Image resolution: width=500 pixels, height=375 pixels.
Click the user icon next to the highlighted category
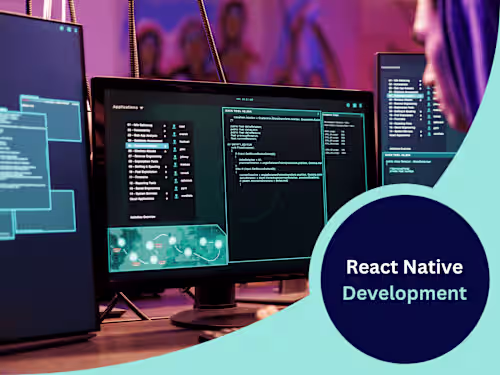[175, 149]
